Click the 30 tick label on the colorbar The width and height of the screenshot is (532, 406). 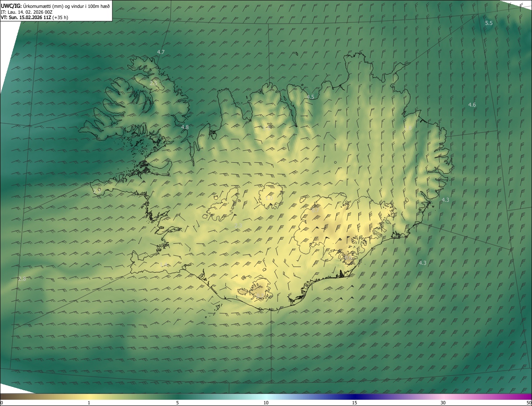tap(443, 403)
